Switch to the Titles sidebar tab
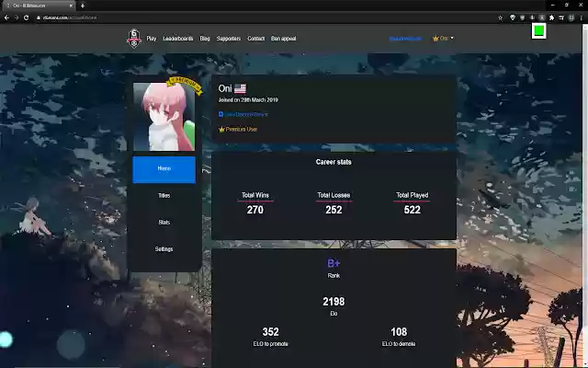588x368 pixels. (164, 196)
